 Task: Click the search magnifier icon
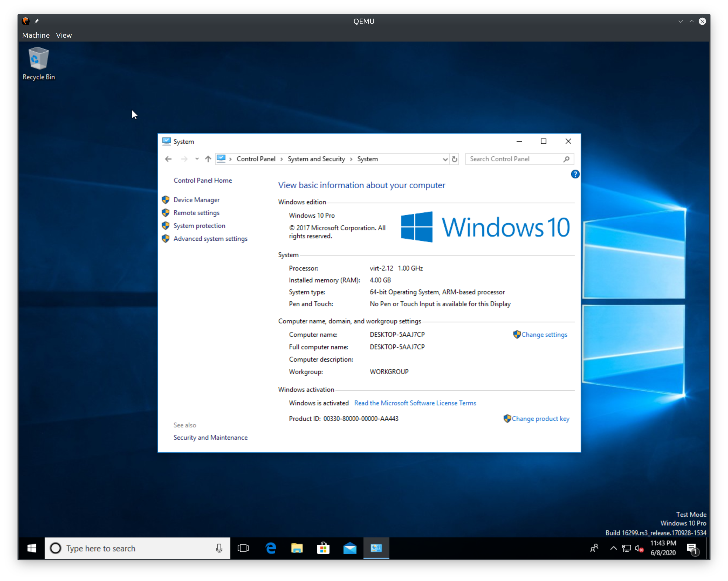(x=566, y=159)
